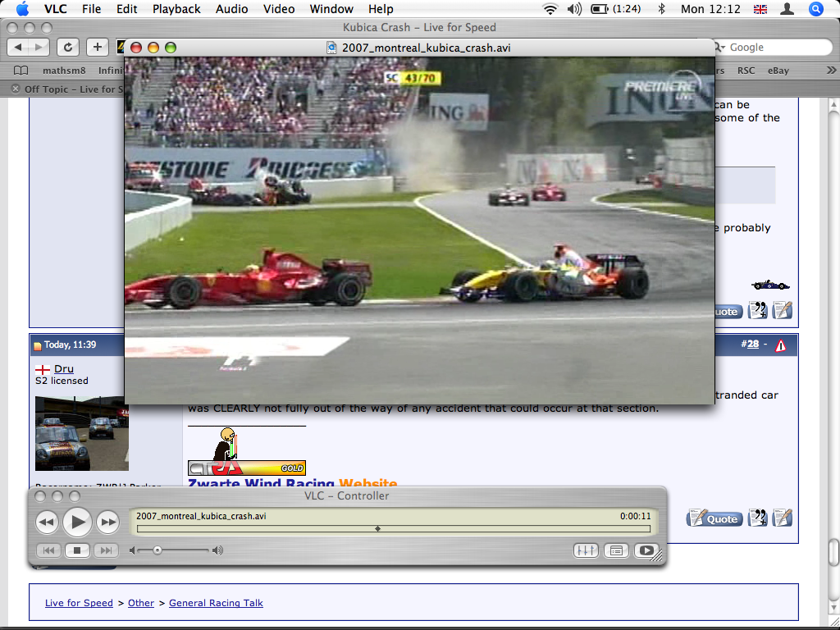Open the VLC application menu
The image size is (840, 630).
click(55, 9)
